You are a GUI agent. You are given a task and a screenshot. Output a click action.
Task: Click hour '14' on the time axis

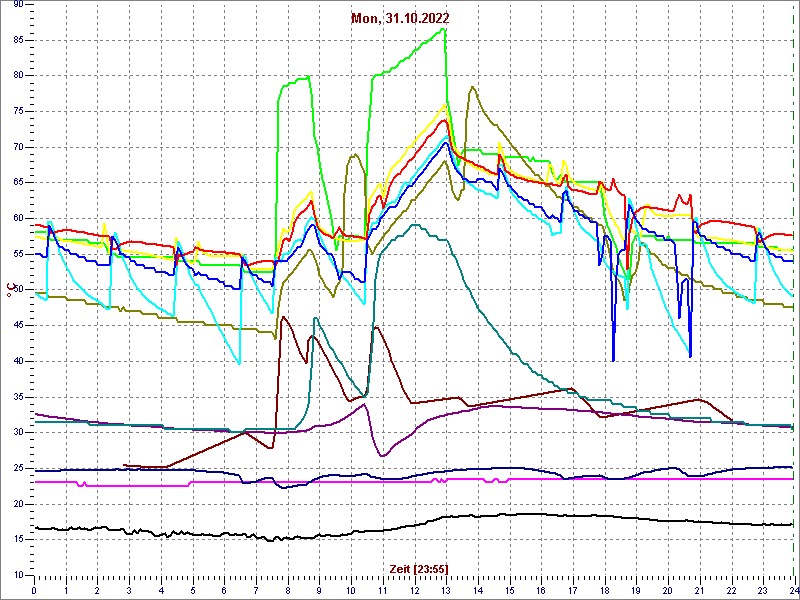pyautogui.click(x=477, y=590)
